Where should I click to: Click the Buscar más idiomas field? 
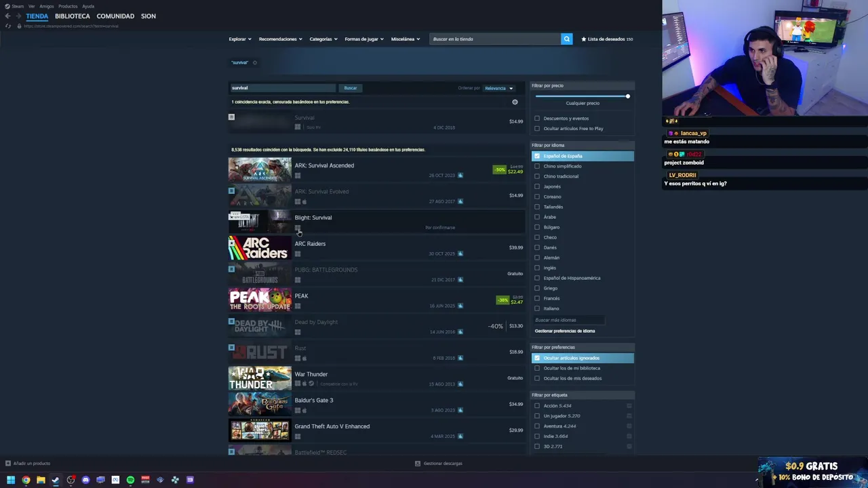pos(568,320)
